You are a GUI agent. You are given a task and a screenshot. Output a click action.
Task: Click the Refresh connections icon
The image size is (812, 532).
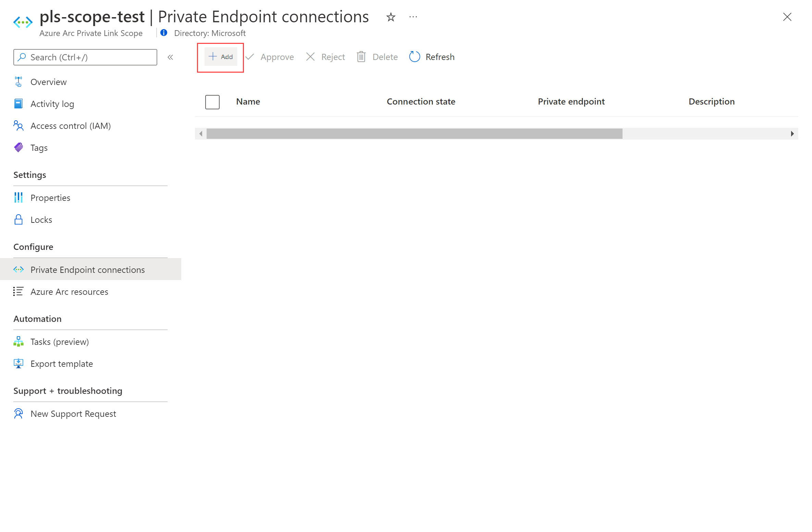point(415,57)
